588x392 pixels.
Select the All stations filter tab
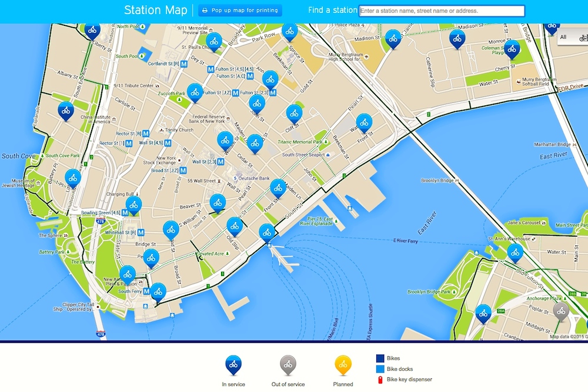click(563, 38)
